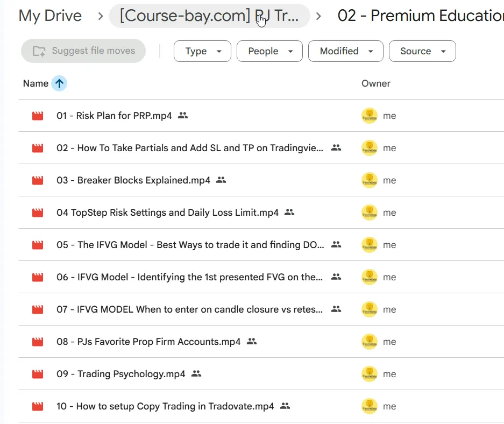Screen dimensions: 504x424
Task: Click owner 'me' in 08 - PJs Favorite row
Action: 389,342
